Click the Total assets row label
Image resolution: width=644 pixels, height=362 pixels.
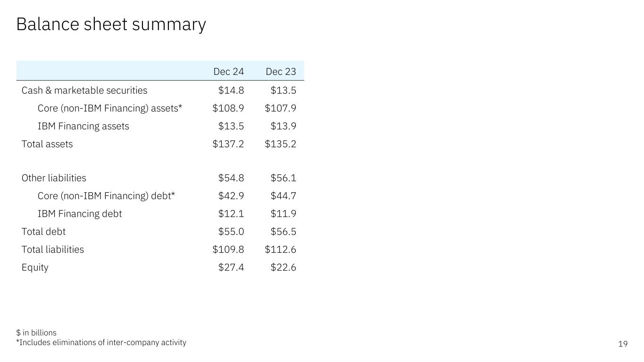(47, 144)
